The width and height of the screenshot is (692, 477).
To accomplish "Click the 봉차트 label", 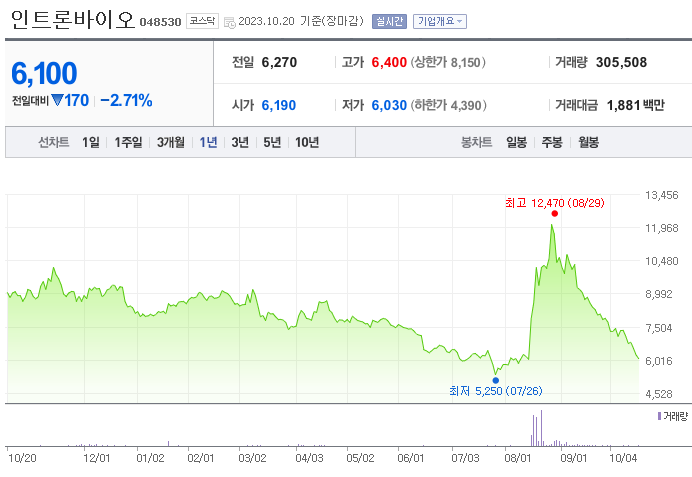I will [x=476, y=142].
